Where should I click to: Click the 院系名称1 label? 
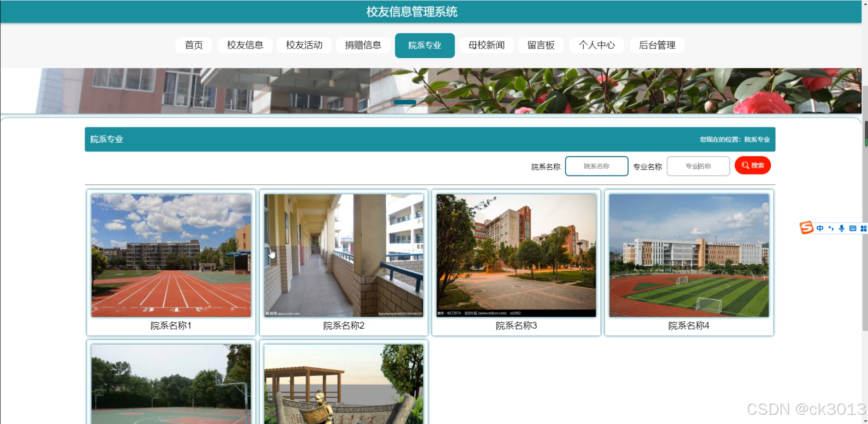[171, 326]
